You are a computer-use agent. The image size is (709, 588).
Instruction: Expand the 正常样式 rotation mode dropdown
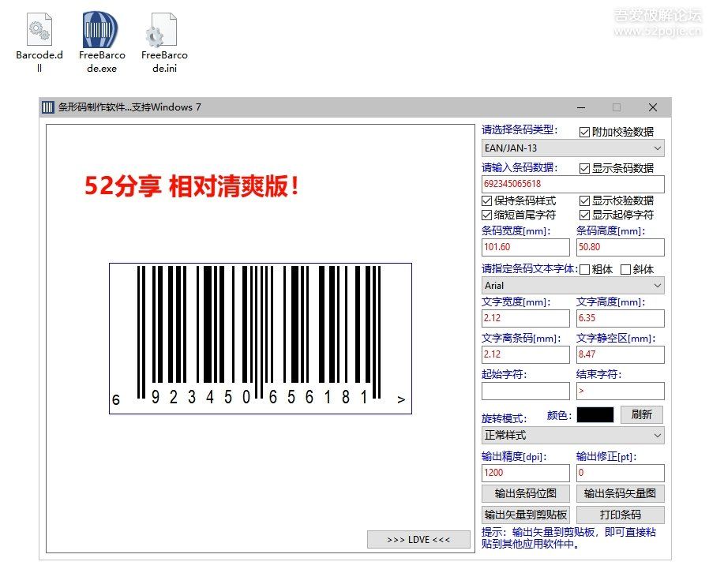[x=573, y=436]
